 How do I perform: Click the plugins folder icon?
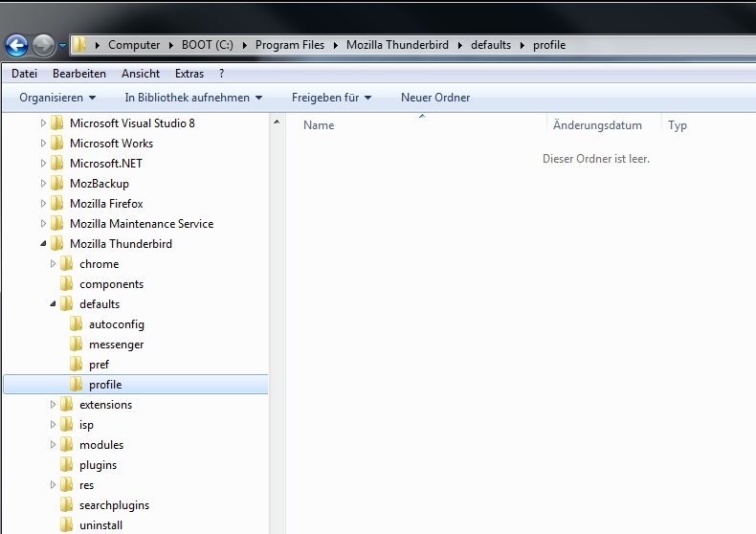(67, 464)
